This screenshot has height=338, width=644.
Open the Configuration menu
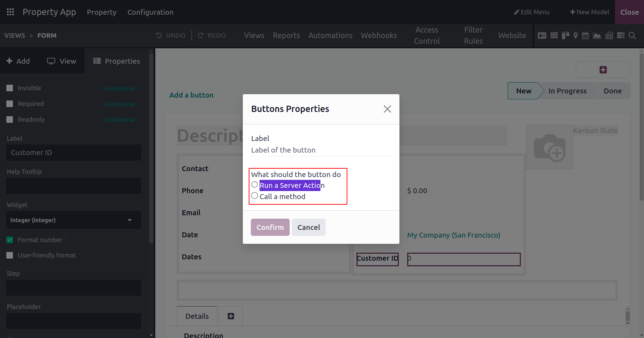[x=150, y=12]
